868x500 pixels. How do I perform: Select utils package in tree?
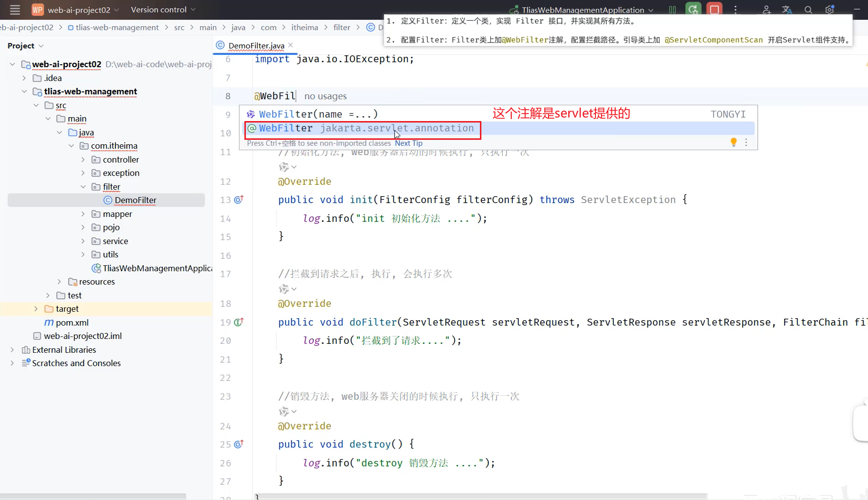111,254
